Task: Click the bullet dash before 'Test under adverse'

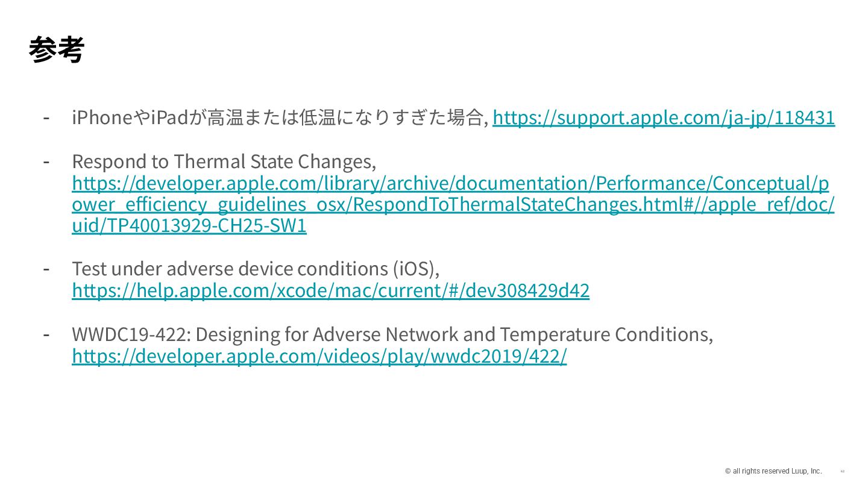Action: 46,267
